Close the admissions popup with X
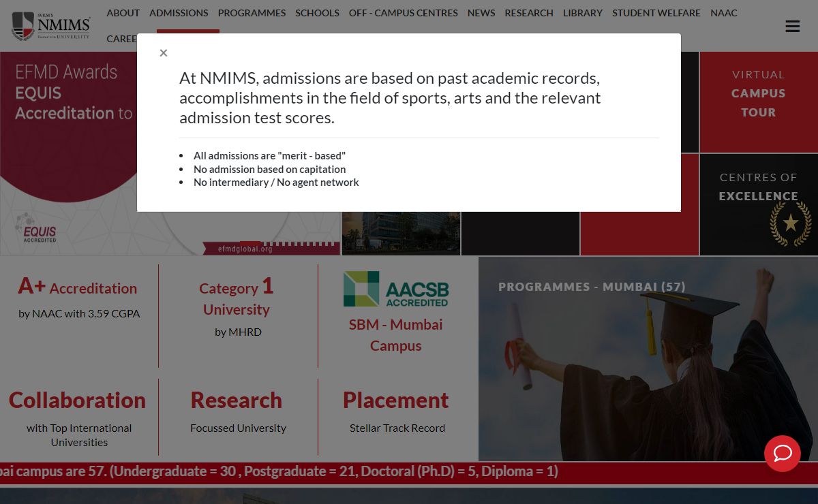 click(x=164, y=53)
